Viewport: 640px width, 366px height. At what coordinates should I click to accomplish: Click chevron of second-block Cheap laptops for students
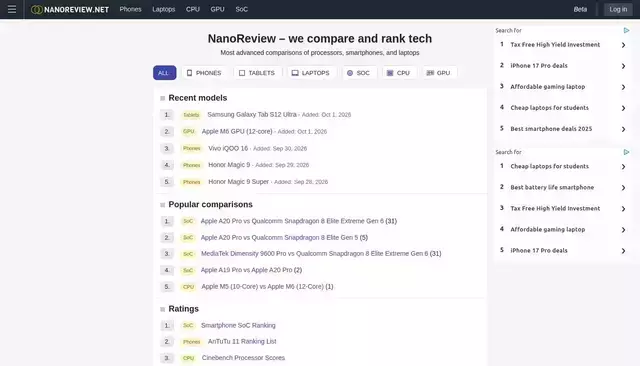pyautogui.click(x=623, y=166)
